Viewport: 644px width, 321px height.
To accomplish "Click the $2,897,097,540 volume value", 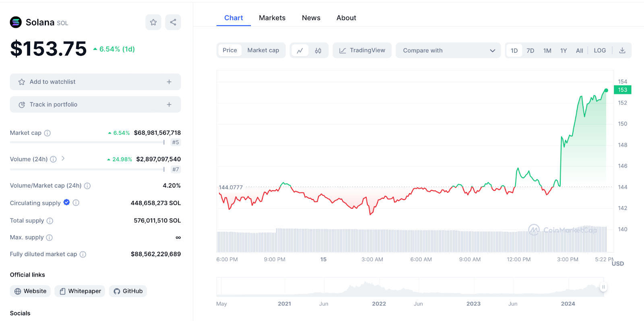I will coord(159,159).
